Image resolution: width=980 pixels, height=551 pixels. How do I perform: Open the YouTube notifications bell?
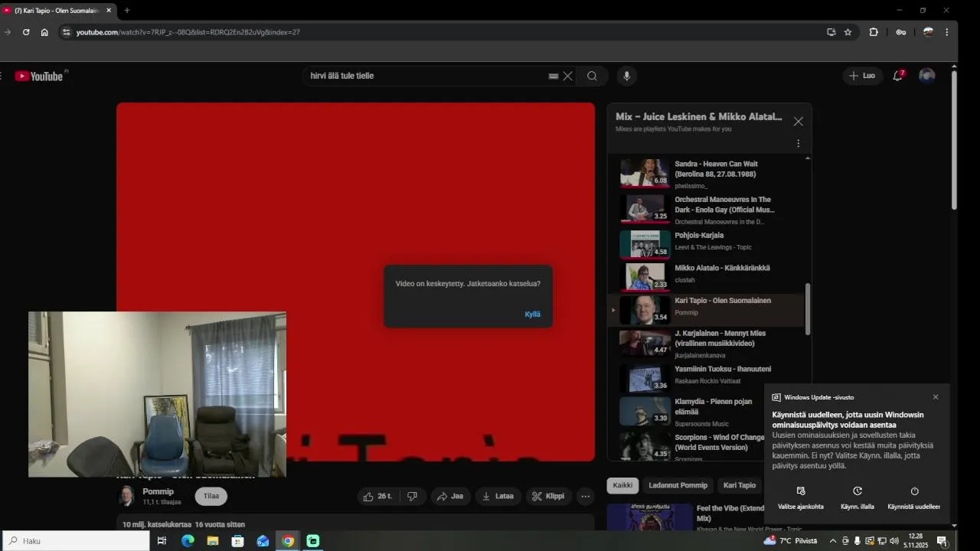(x=898, y=76)
